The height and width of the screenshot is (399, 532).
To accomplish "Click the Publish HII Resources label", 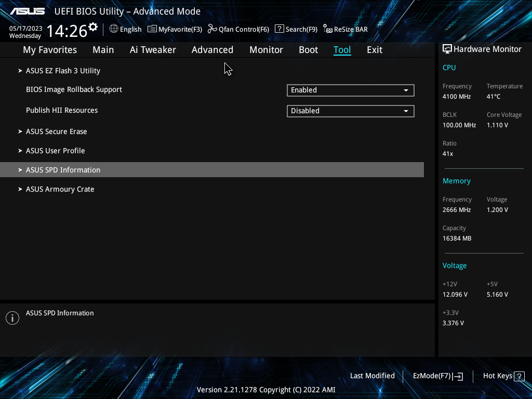I will pos(62,110).
